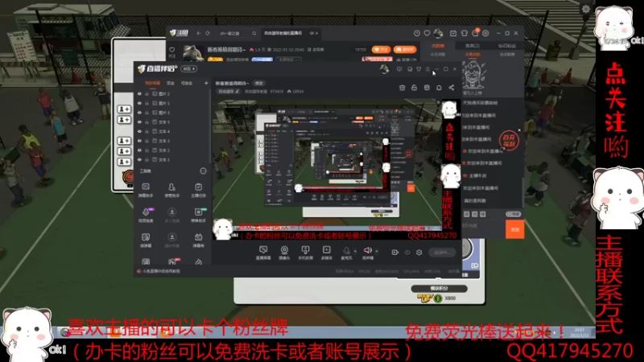Screen dimensions: 644x362
Task: Click the 麦克风 microphone icon
Action: click(346, 251)
